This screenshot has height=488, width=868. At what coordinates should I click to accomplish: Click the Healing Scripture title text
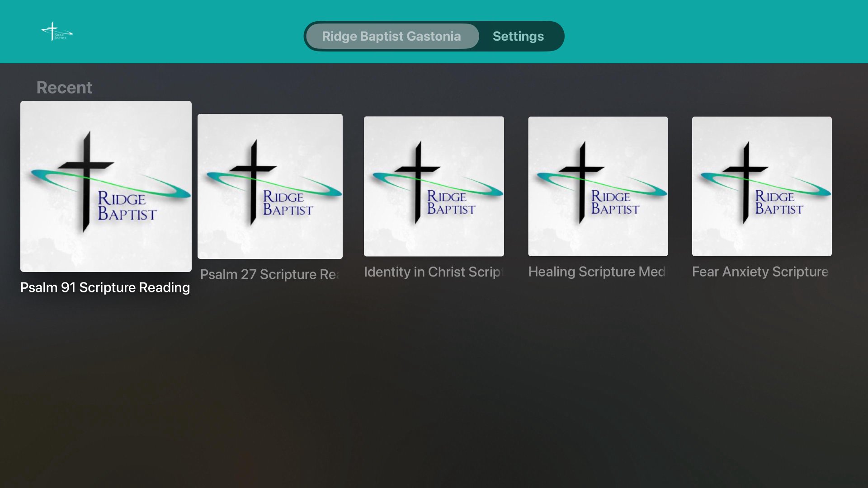[x=597, y=272]
